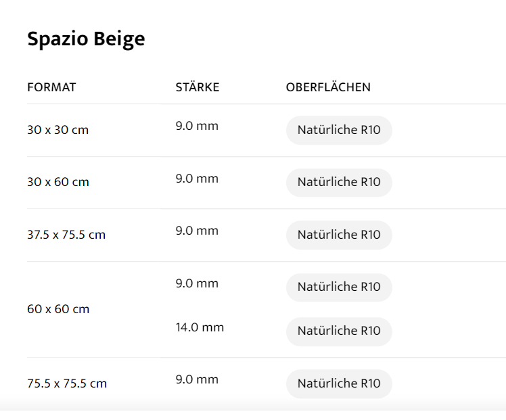The height and width of the screenshot is (420, 506).
Task: Select 9.0 mm in the 37.5 x 75.5 cm row
Action: tap(197, 231)
